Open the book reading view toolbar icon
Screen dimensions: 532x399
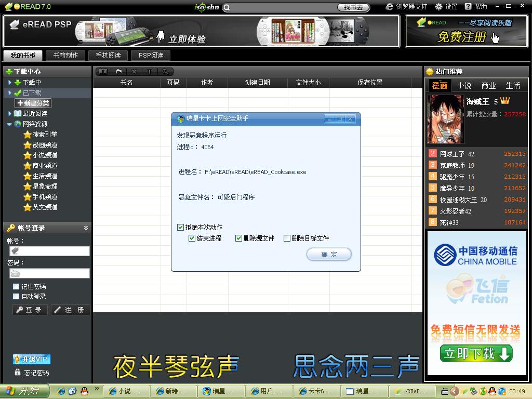[103, 72]
